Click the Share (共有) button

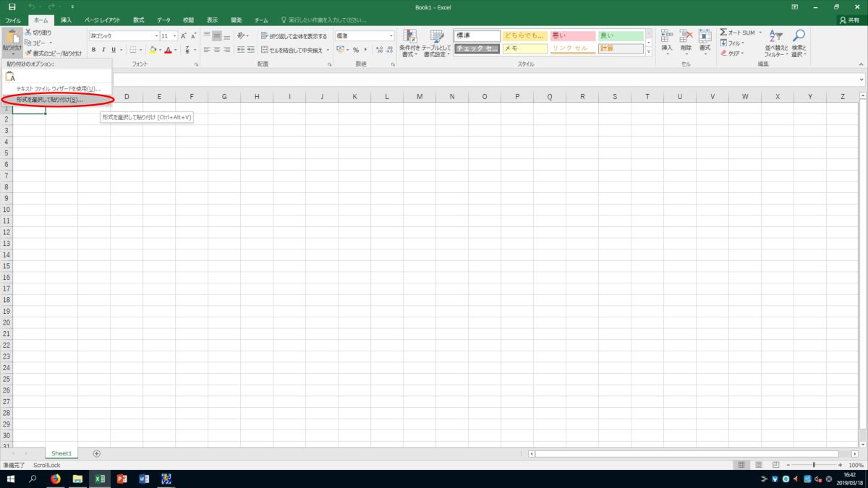[849, 20]
